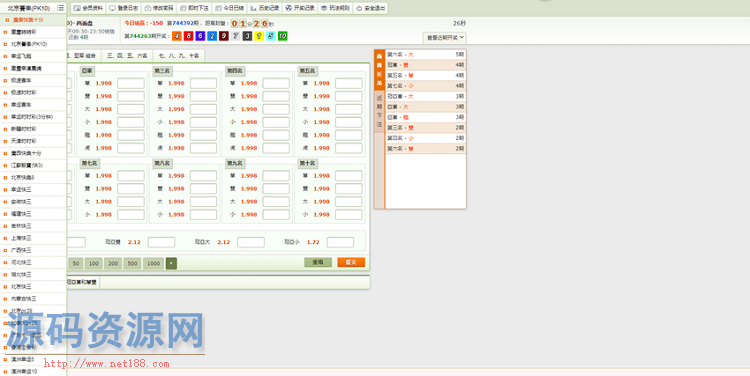Viewport: 750px width, 376px height.
Task: Click the 第八名 单 bet amount field
Action: (x=203, y=176)
